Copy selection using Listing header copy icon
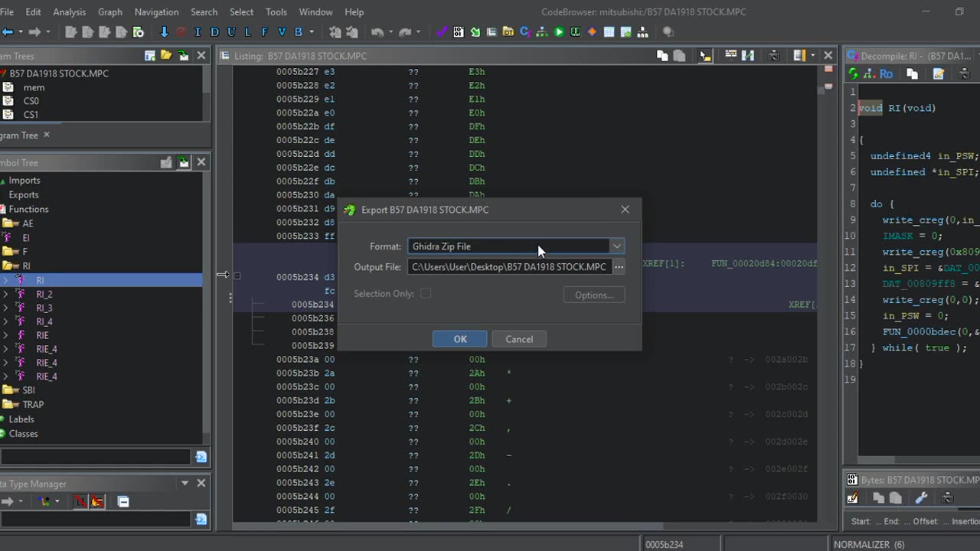The image size is (980, 551). click(662, 55)
